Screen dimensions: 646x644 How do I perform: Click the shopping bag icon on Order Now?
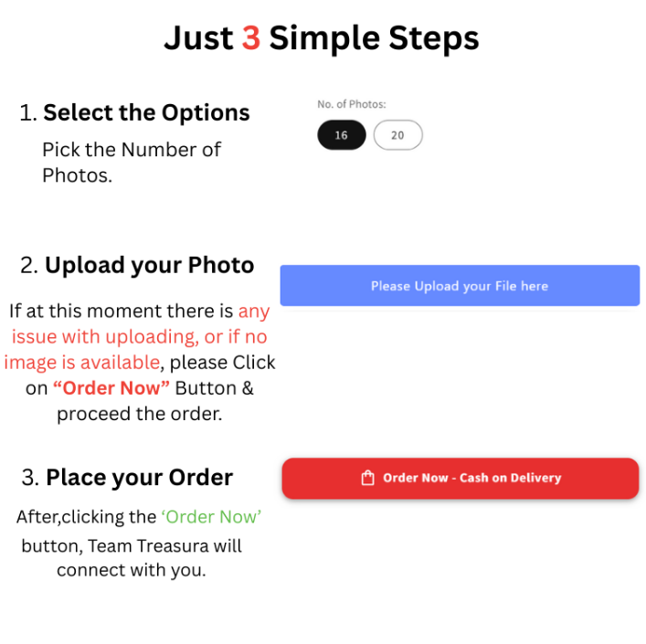click(x=367, y=478)
